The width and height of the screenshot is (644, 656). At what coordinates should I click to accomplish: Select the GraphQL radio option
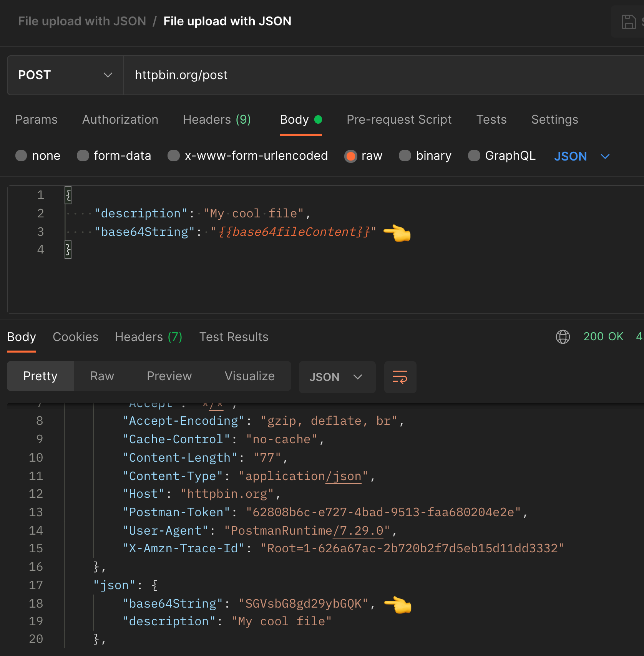tap(474, 156)
